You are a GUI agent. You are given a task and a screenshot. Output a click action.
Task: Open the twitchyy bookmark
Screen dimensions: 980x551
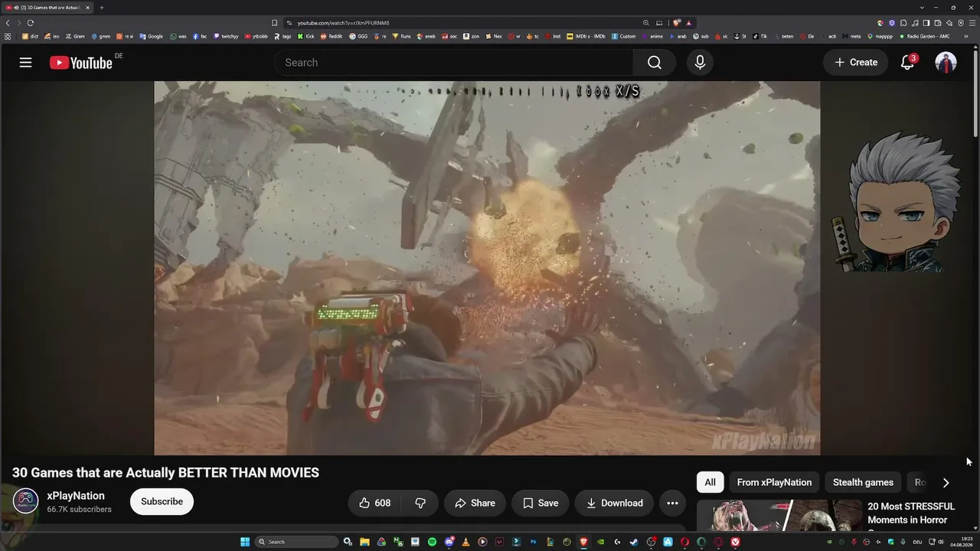coord(226,36)
